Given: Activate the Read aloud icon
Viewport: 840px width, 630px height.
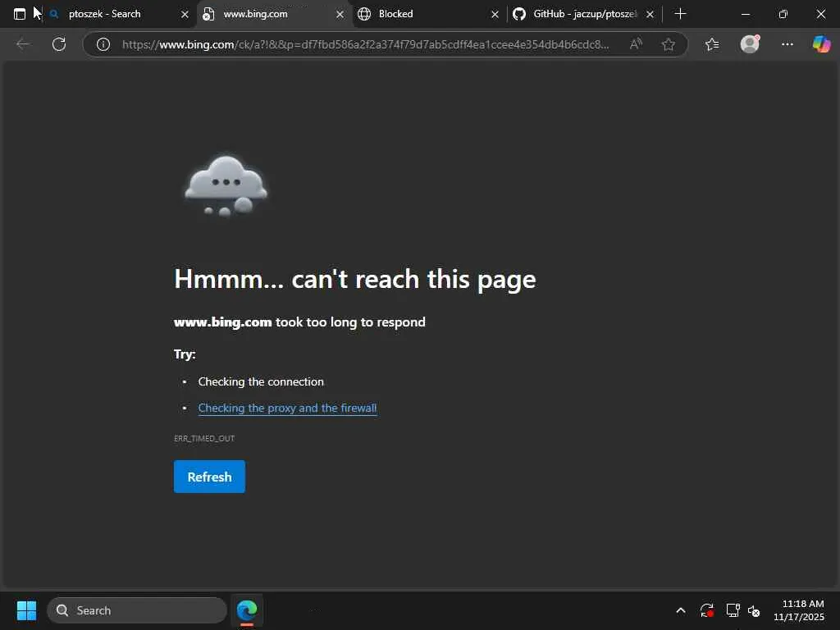Looking at the screenshot, I should pyautogui.click(x=636, y=44).
